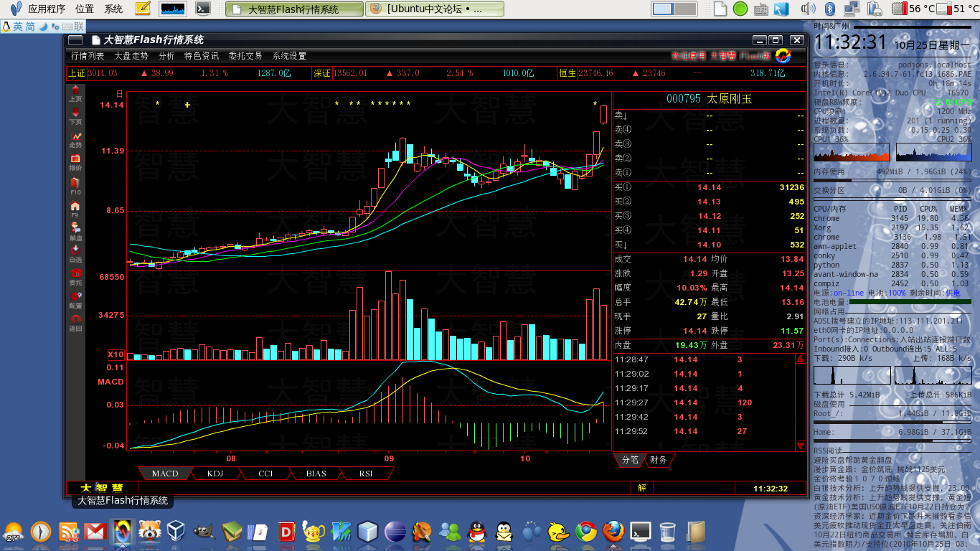This screenshot has width=980, height=551.
Task: Open the terminal launcher in top panel
Action: tap(204, 9)
